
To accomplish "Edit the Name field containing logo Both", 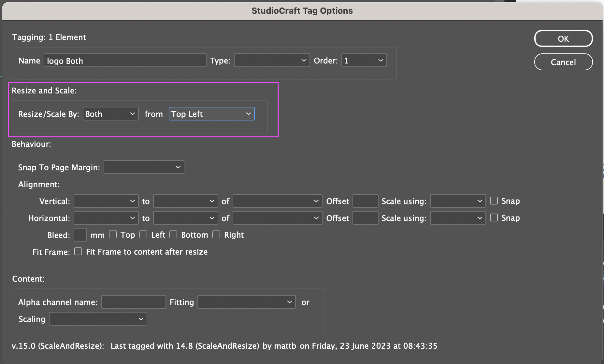I will tap(125, 61).
